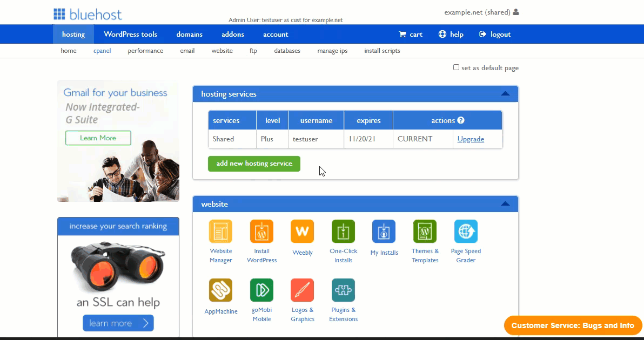Open the Logos & Graphics icon
The height and width of the screenshot is (340, 644).
(303, 290)
